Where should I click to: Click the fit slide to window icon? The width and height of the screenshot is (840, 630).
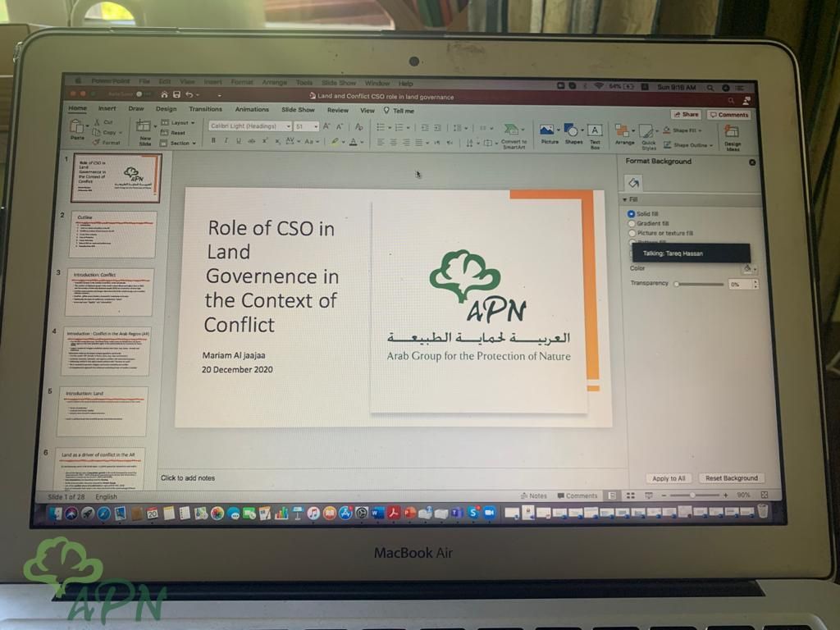(765, 495)
